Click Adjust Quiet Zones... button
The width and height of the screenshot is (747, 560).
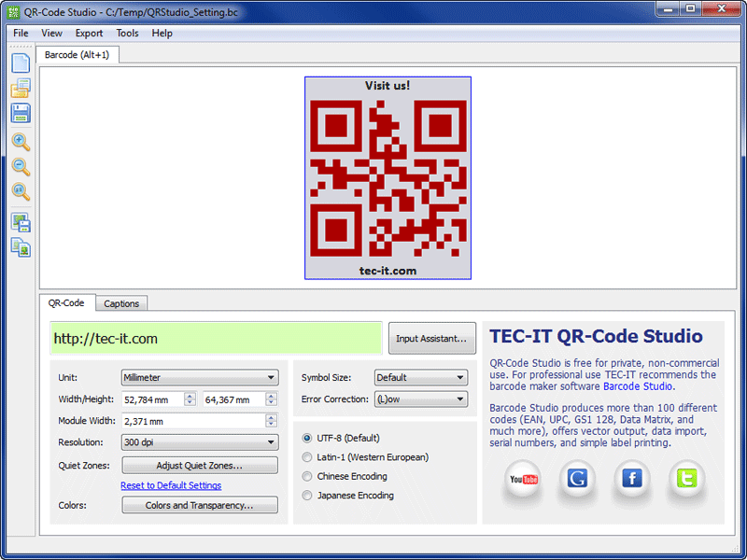click(200, 465)
